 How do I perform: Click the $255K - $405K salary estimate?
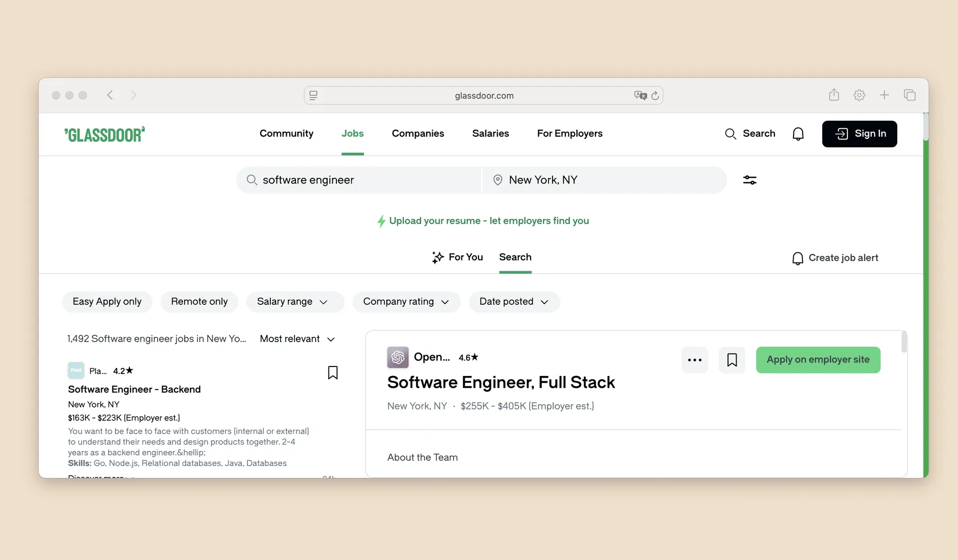pos(527,406)
